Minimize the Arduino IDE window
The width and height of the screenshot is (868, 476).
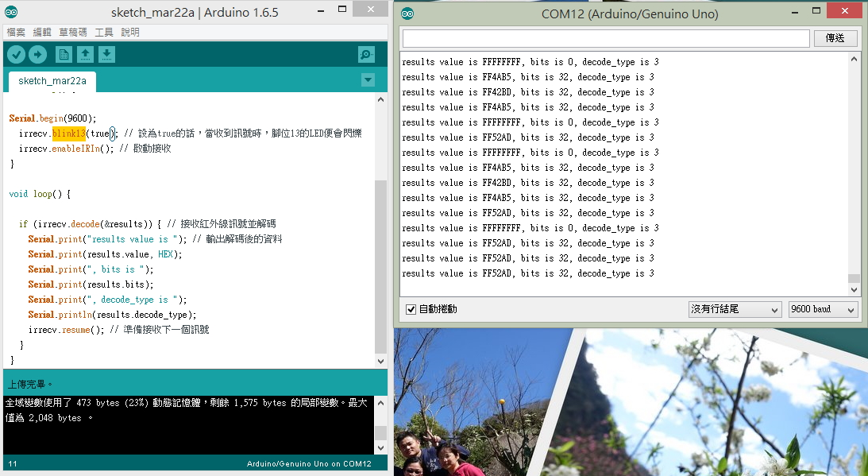(x=320, y=10)
